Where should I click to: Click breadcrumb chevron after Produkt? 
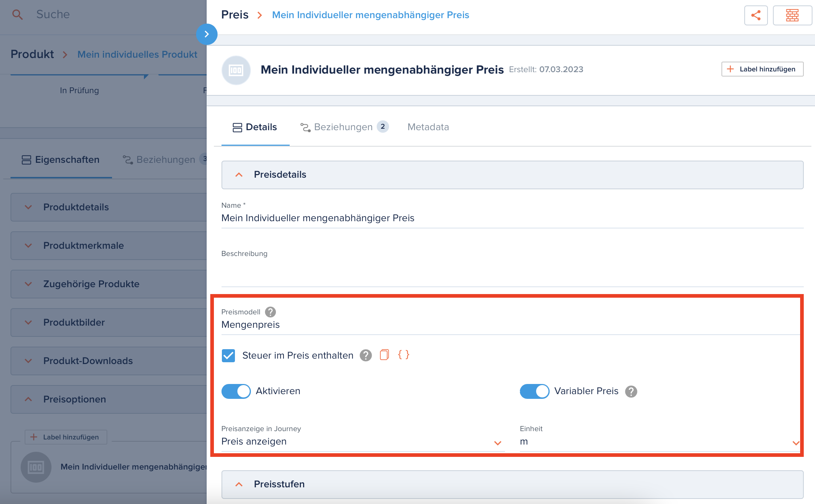coord(65,55)
